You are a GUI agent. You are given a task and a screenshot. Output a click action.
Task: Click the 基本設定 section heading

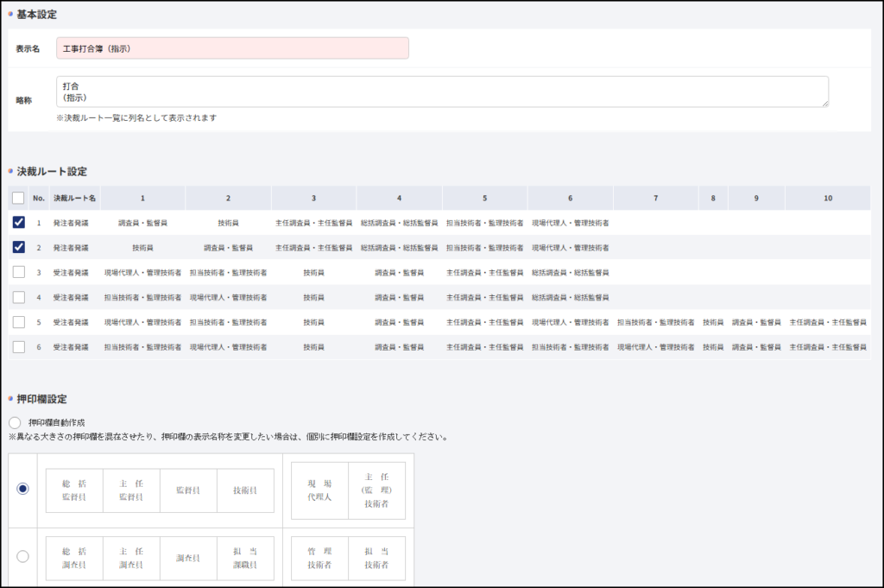point(36,15)
